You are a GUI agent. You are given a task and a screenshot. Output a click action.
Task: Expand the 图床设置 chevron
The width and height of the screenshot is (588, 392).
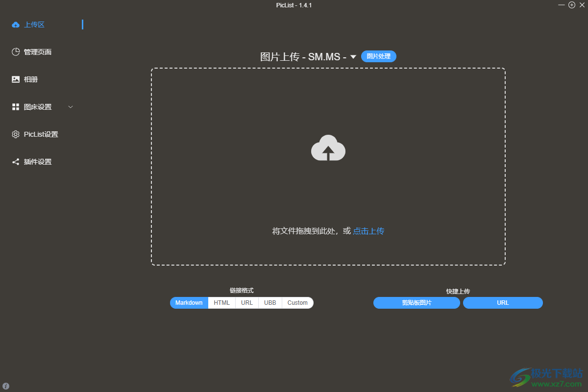[x=71, y=107]
